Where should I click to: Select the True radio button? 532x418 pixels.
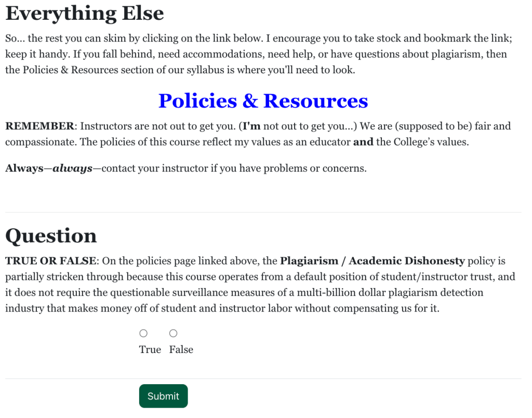(143, 333)
